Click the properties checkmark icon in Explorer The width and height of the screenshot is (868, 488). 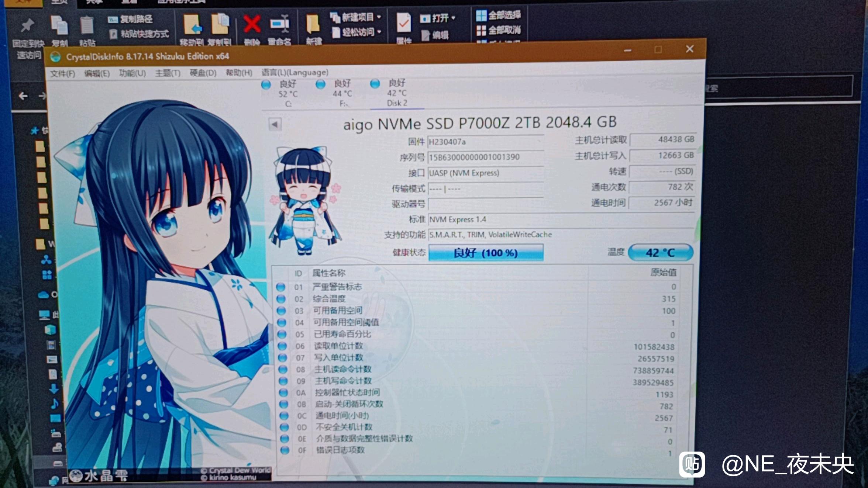tap(404, 23)
